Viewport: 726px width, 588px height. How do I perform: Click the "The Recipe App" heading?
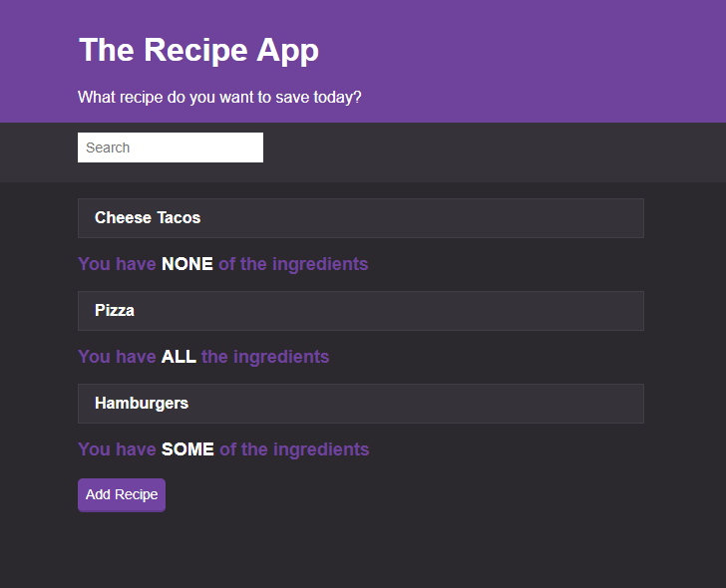coord(198,50)
